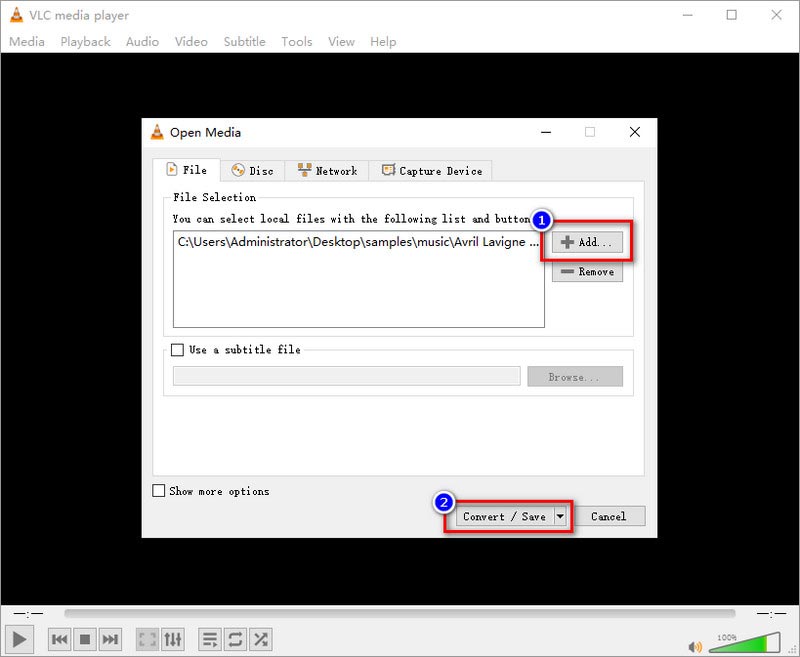This screenshot has height=657, width=800.
Task: Open the Tools menu
Action: (x=296, y=42)
